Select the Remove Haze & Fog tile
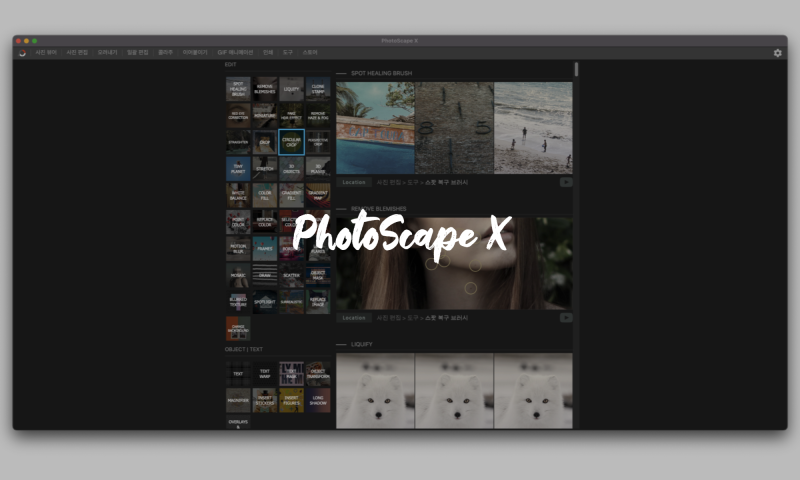 point(318,115)
